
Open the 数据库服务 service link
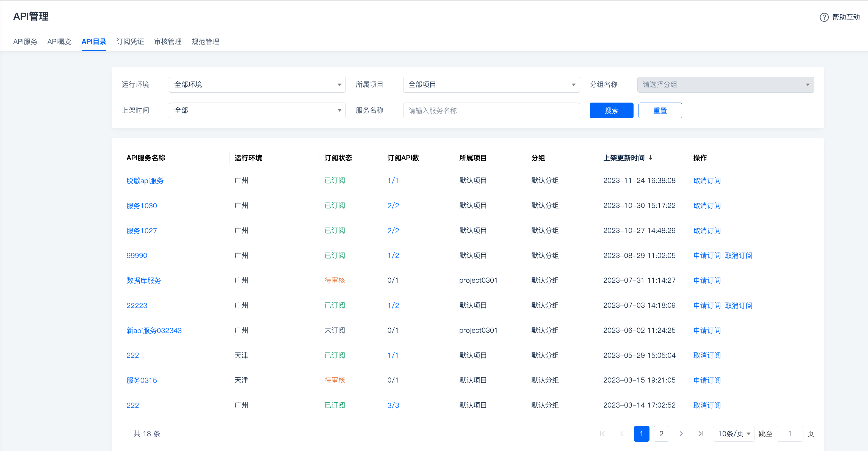click(x=143, y=280)
